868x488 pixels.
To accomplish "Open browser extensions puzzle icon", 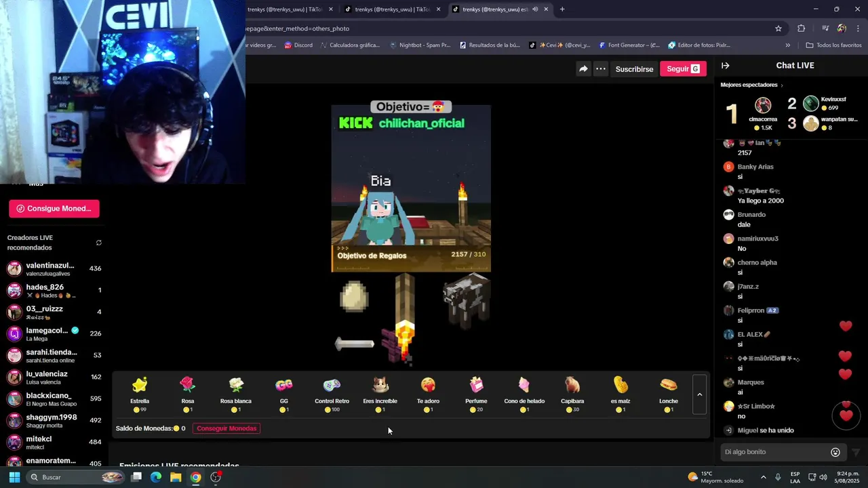I will click(x=802, y=28).
